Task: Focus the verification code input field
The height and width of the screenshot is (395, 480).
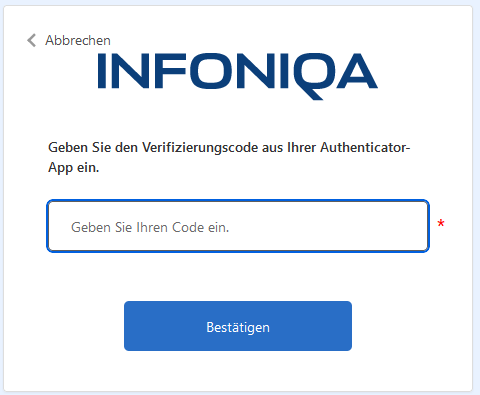Action: [238, 226]
